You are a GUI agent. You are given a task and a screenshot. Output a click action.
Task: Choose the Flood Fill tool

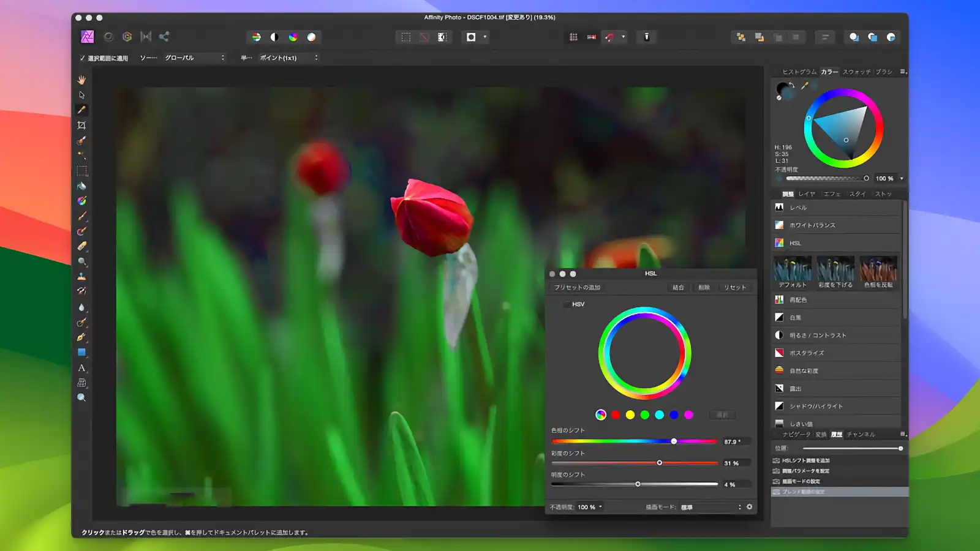81,186
